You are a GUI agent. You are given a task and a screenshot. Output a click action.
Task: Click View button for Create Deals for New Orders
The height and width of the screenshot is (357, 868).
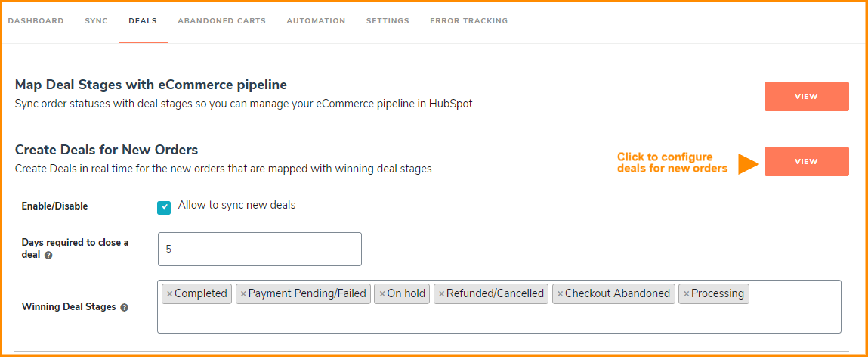(806, 161)
